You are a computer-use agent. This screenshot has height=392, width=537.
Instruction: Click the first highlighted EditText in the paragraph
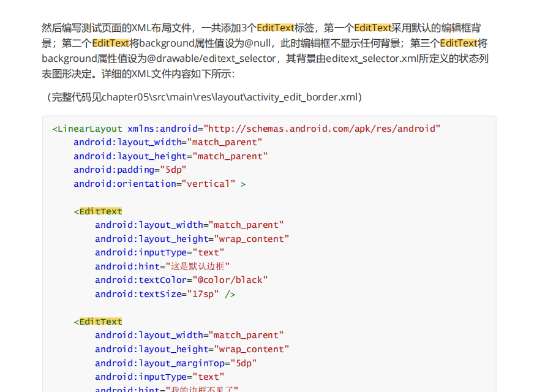pos(276,28)
